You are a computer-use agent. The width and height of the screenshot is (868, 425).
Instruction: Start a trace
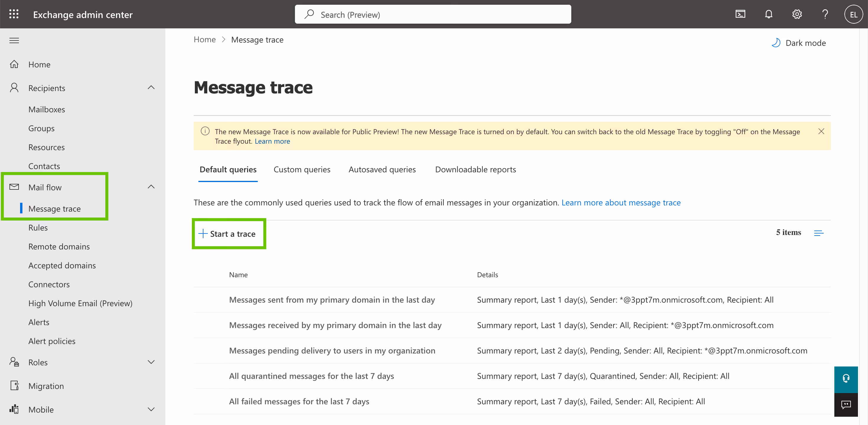229,233
